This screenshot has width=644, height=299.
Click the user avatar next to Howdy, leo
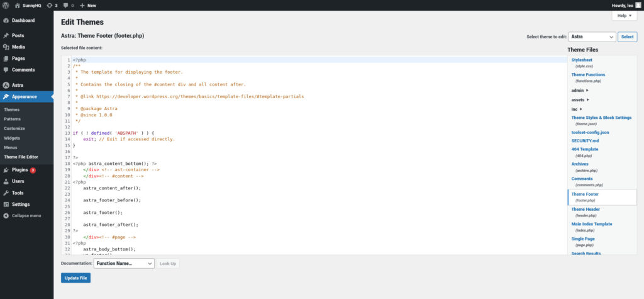[x=638, y=5]
